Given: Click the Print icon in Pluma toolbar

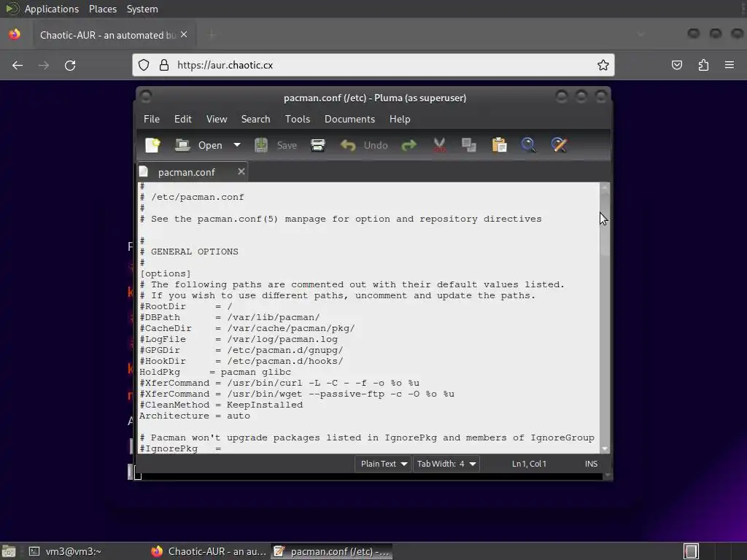Looking at the screenshot, I should click(318, 145).
